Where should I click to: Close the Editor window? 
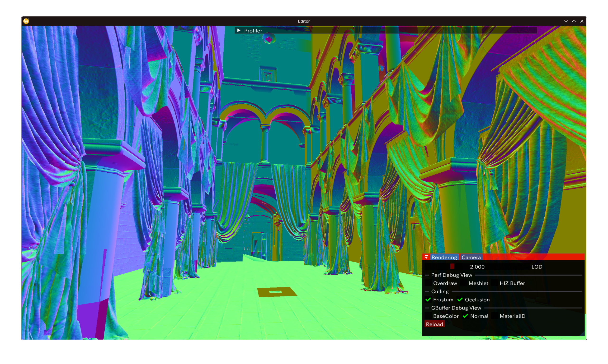pyautogui.click(x=582, y=21)
